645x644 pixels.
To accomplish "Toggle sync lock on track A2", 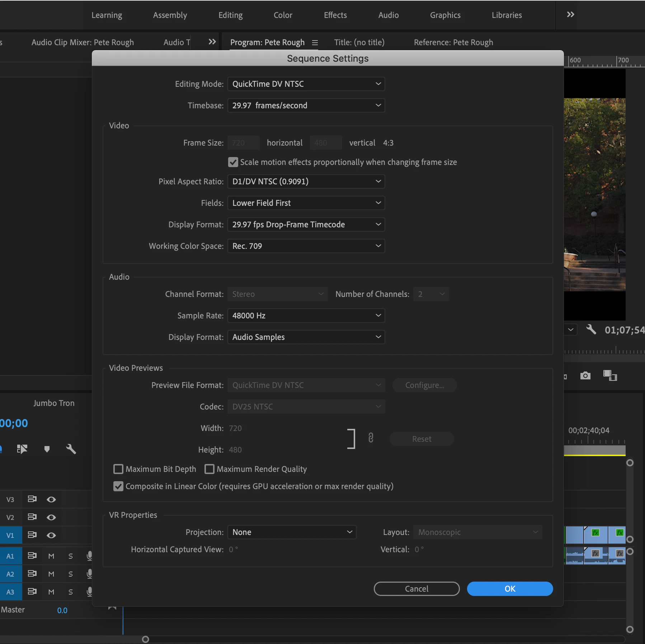I will click(32, 574).
